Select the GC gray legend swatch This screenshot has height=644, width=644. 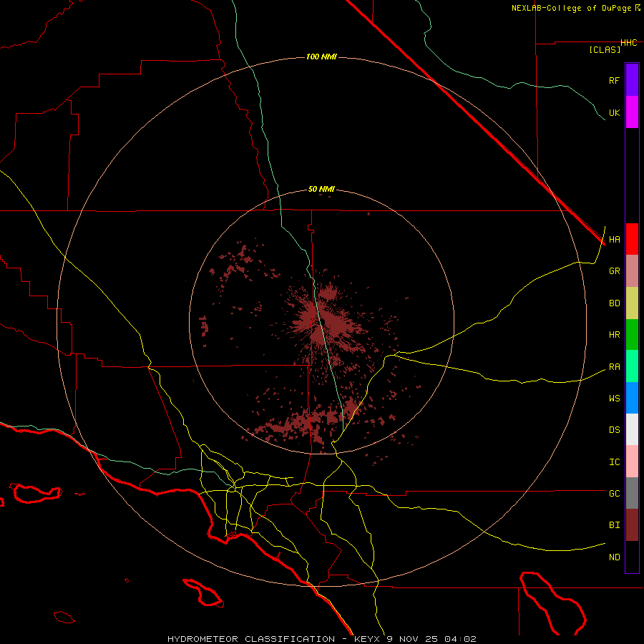click(632, 493)
